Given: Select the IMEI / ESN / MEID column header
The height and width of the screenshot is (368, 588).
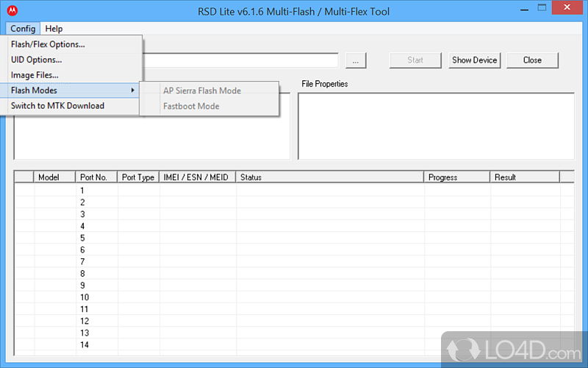Looking at the screenshot, I should tap(197, 177).
